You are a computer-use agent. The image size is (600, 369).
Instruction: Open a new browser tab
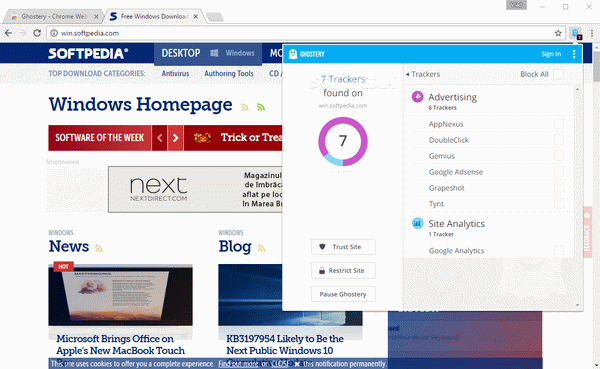pyautogui.click(x=215, y=17)
